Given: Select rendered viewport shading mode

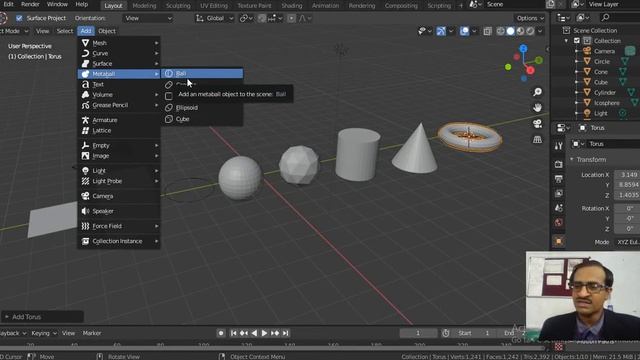Looking at the screenshot, I should [x=530, y=31].
